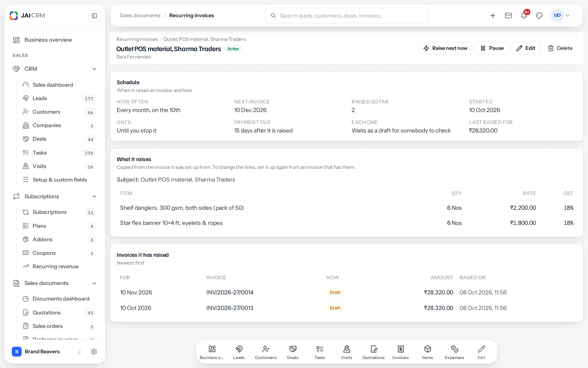
Task: Open the GD user account dropdown
Action: [x=561, y=16]
